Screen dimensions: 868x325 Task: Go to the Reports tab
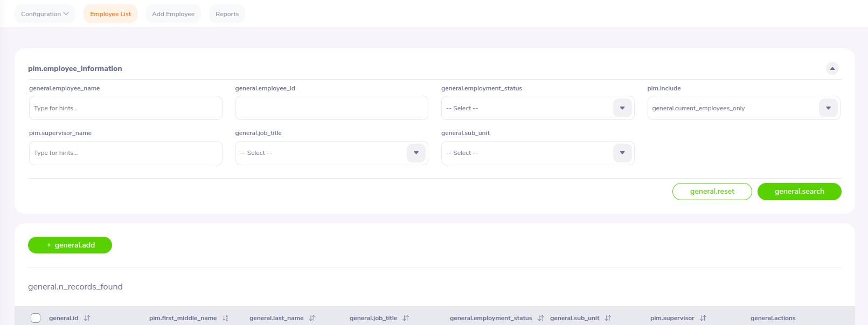point(227,14)
